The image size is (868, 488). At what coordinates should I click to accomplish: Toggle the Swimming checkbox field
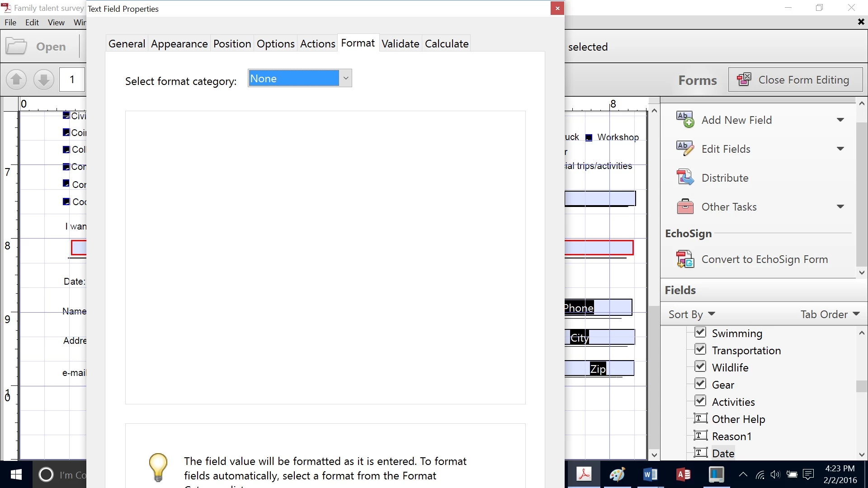[700, 333]
